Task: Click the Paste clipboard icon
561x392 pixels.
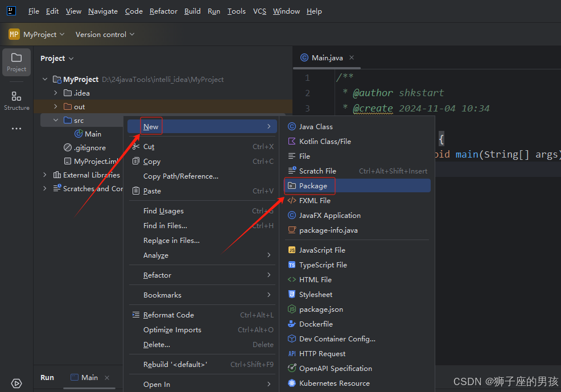Action: (135, 191)
